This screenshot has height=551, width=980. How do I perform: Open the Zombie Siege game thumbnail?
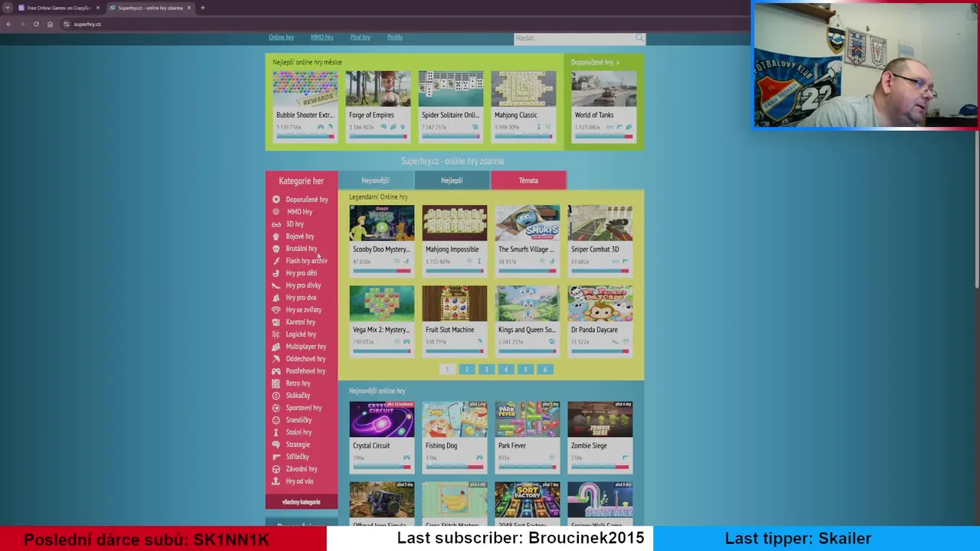click(599, 419)
